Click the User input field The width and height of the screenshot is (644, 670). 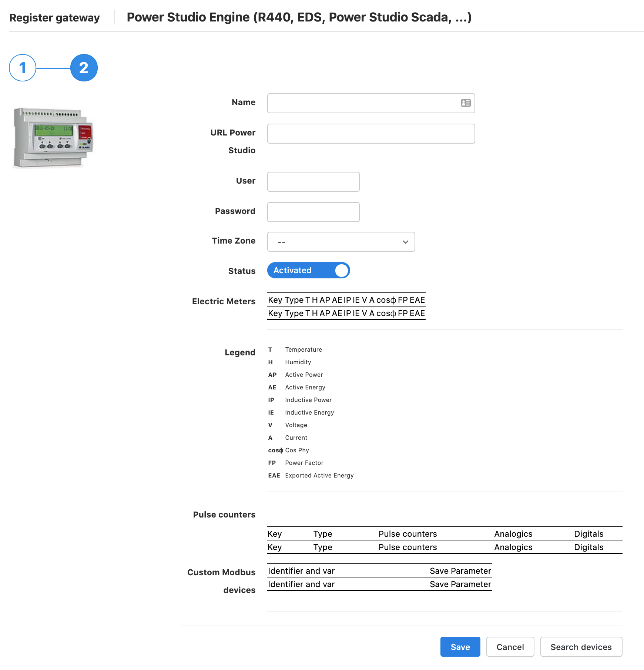coord(313,182)
